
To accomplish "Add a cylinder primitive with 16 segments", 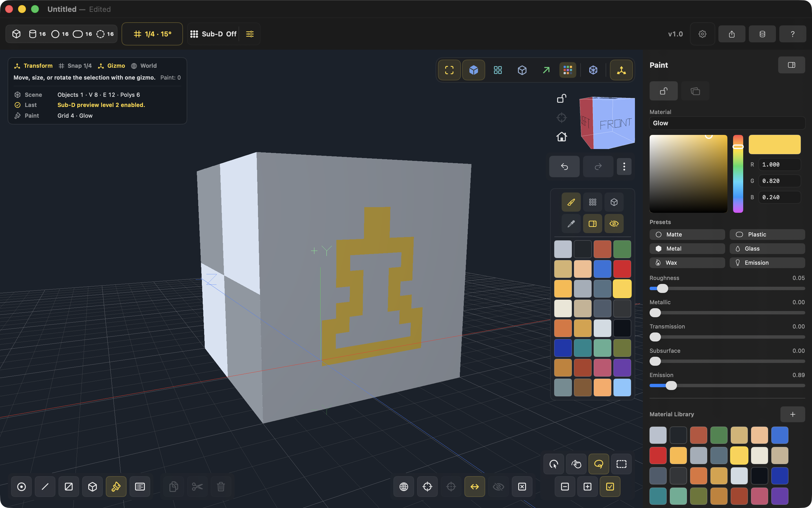I will click(37, 34).
